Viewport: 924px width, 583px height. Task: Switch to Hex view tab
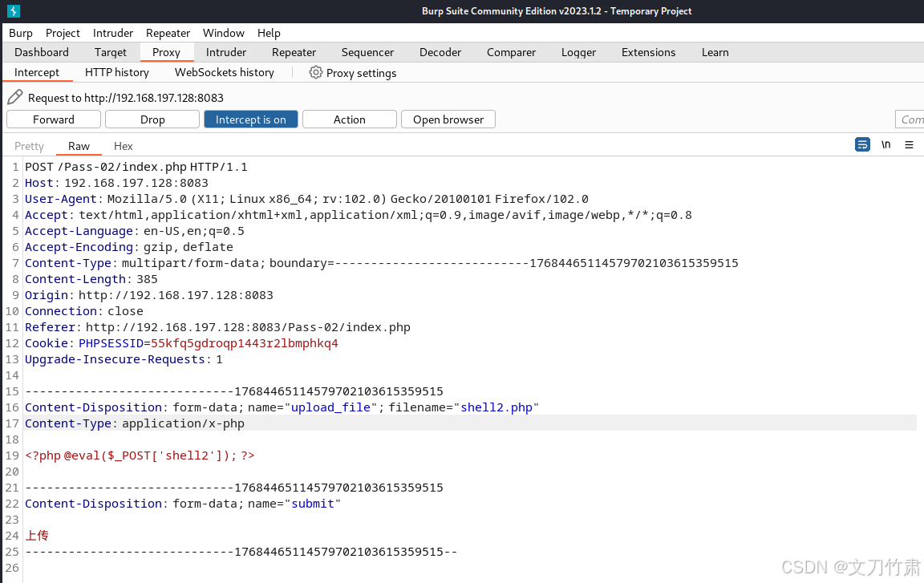(x=124, y=146)
